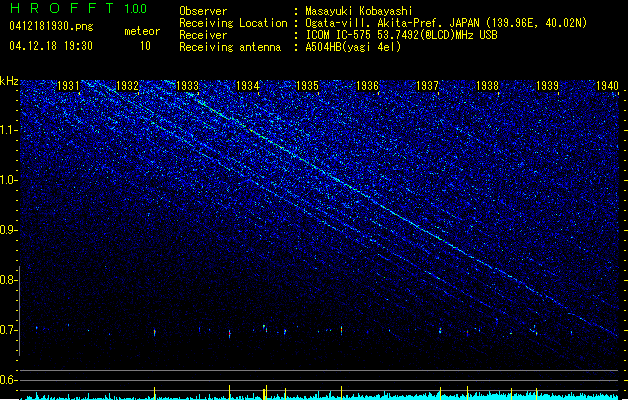Click the timestamp 04.12.18 19:30
Viewport: 629px width, 400px height.
pyautogui.click(x=51, y=46)
